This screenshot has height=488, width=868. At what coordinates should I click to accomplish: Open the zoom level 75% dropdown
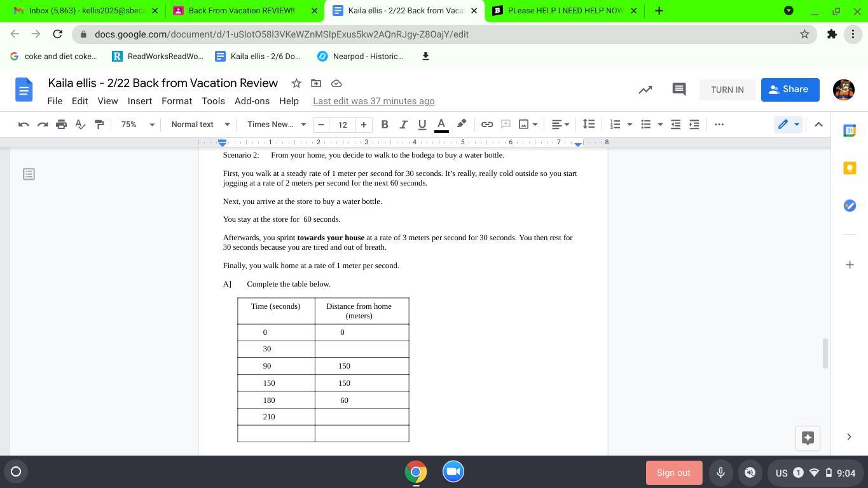point(138,125)
